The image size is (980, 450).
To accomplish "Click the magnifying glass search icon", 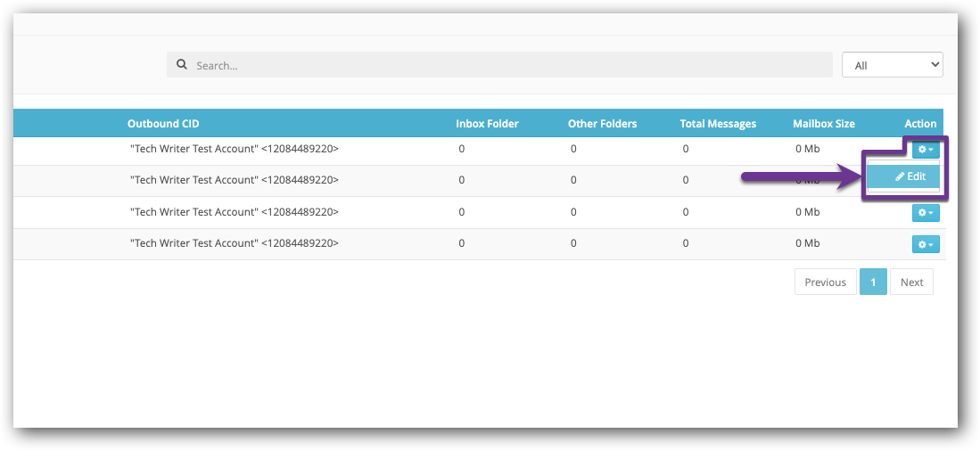I will (x=182, y=65).
